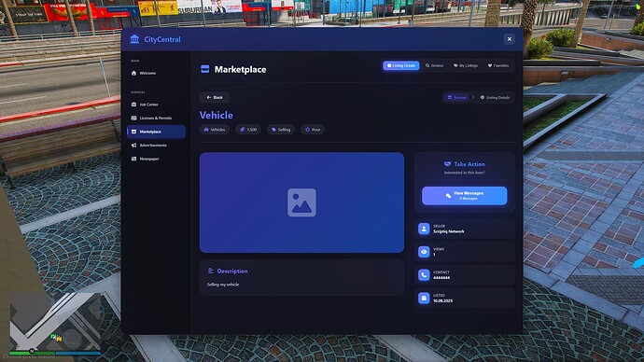Click the listed date 10.08.2025
The height and width of the screenshot is (362, 644).
442,300
